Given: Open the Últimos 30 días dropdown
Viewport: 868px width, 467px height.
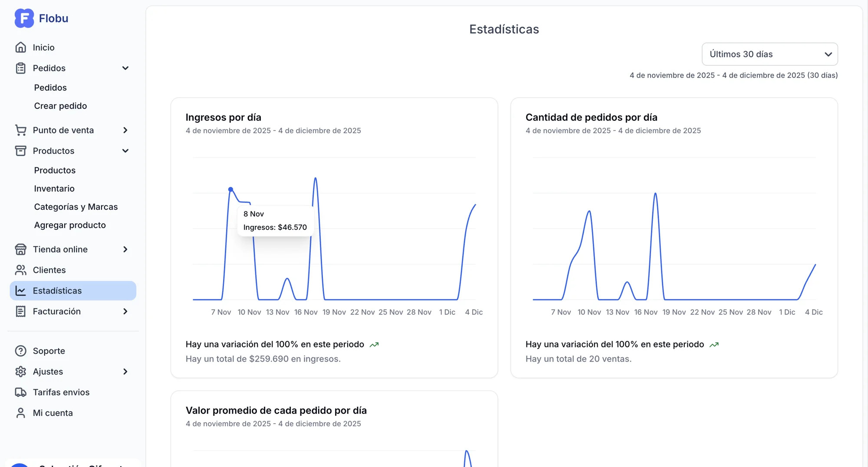Looking at the screenshot, I should point(769,54).
